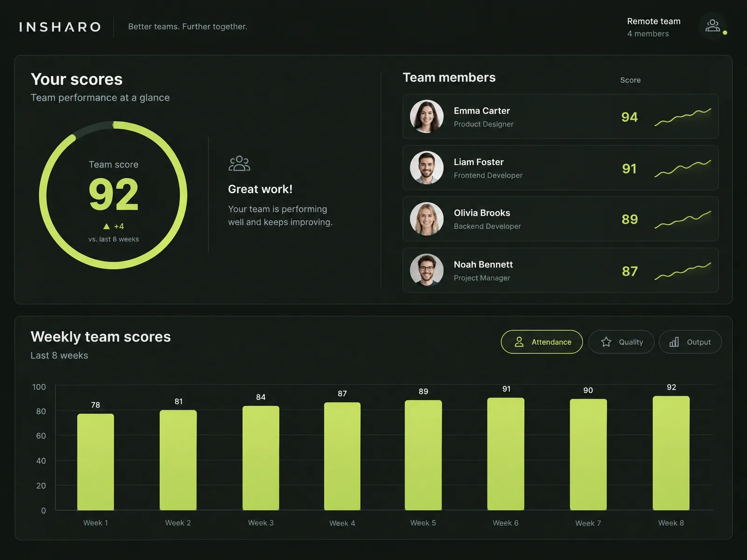Viewport: 747px width, 560px height.
Task: Click Emma Carter's score 94
Action: pyautogui.click(x=629, y=117)
